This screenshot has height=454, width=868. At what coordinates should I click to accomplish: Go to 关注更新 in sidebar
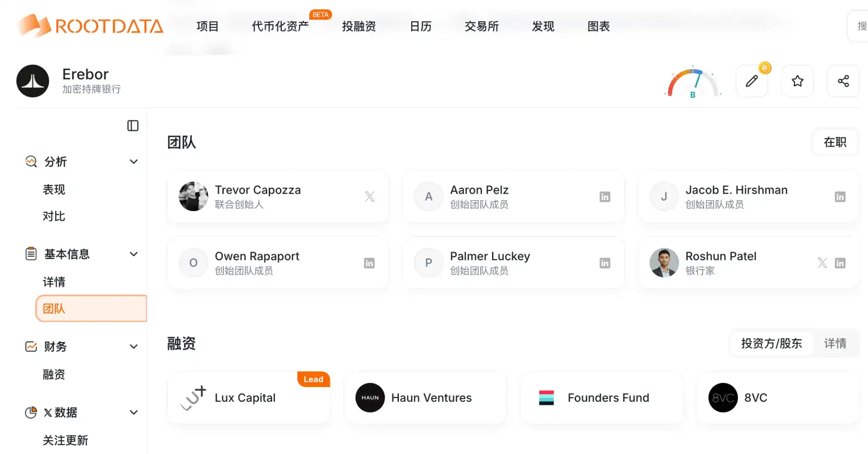click(x=65, y=440)
